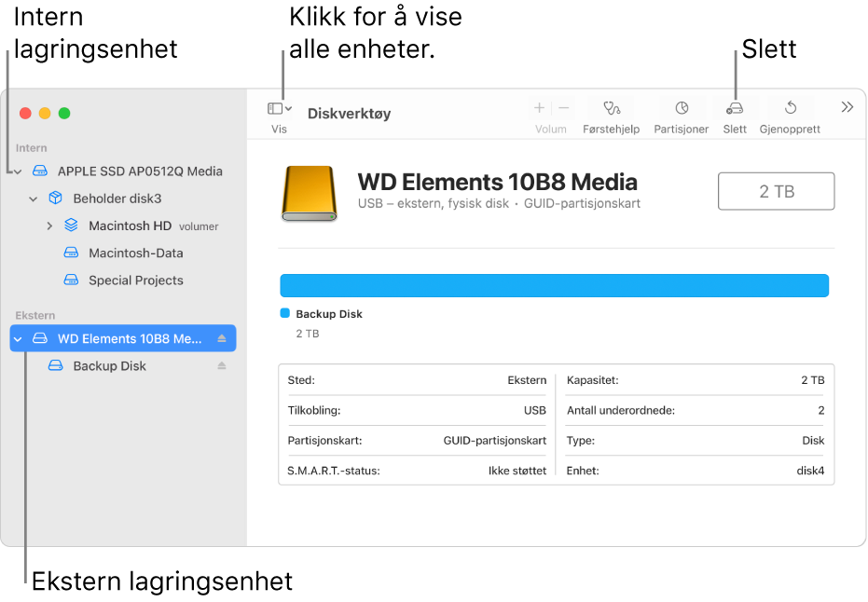The image size is (868, 602).
Task: Select Backup Disk under WD Elements
Action: 110,366
